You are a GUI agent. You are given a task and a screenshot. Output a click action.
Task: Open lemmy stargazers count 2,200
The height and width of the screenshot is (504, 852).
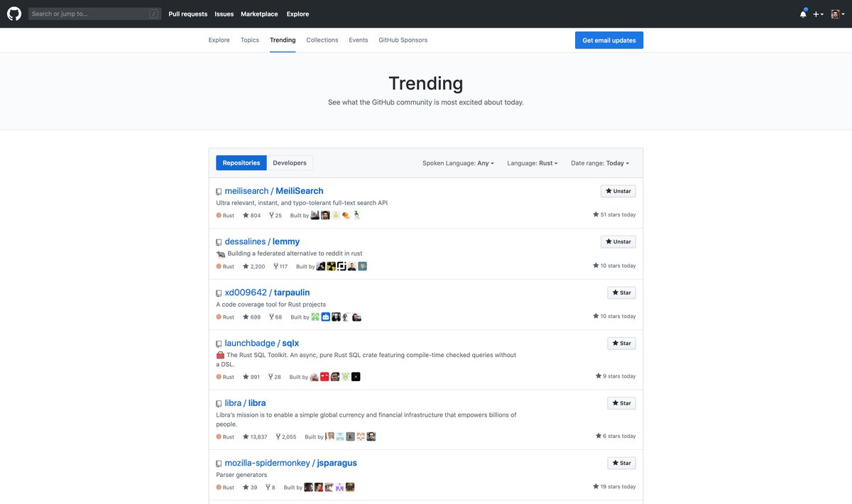pyautogui.click(x=254, y=266)
